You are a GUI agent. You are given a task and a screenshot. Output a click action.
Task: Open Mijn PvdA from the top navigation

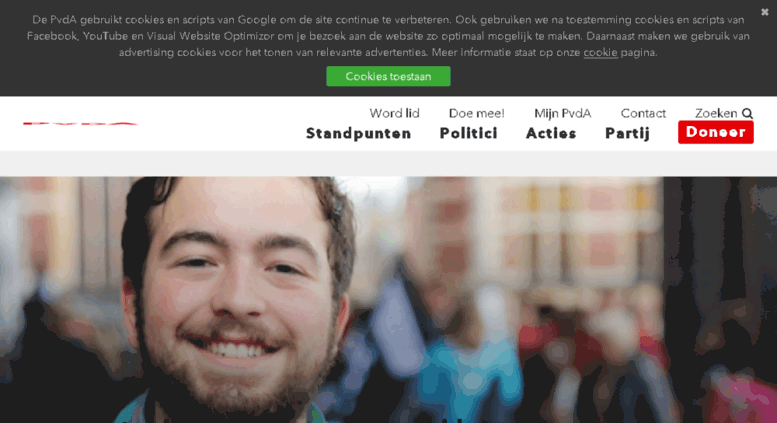tap(562, 113)
